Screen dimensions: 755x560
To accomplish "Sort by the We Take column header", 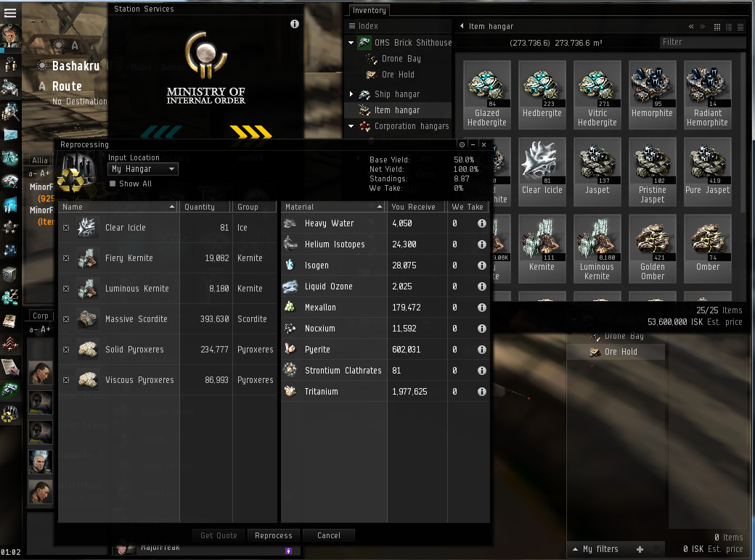I will pos(467,207).
